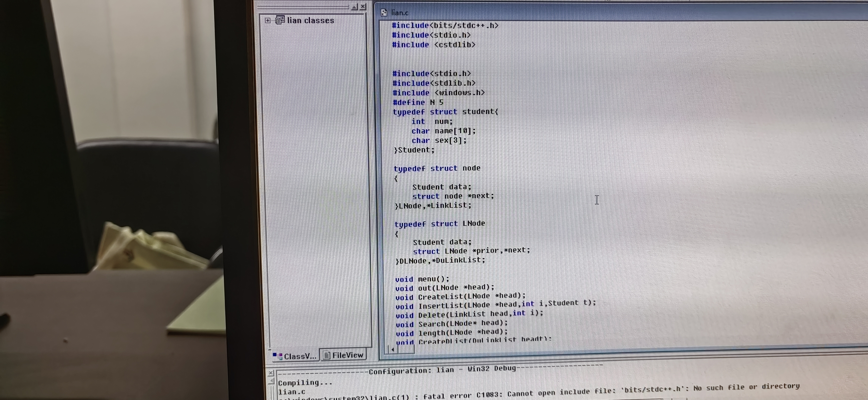This screenshot has width=868, height=400.
Task: Click the output panel docking arrow button
Action: point(271,381)
